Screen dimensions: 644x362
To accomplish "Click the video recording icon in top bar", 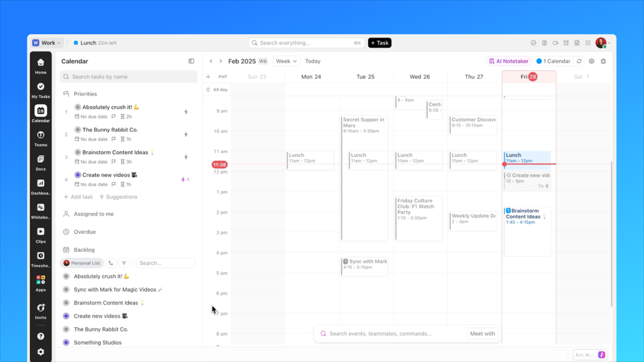I will pyautogui.click(x=555, y=42).
